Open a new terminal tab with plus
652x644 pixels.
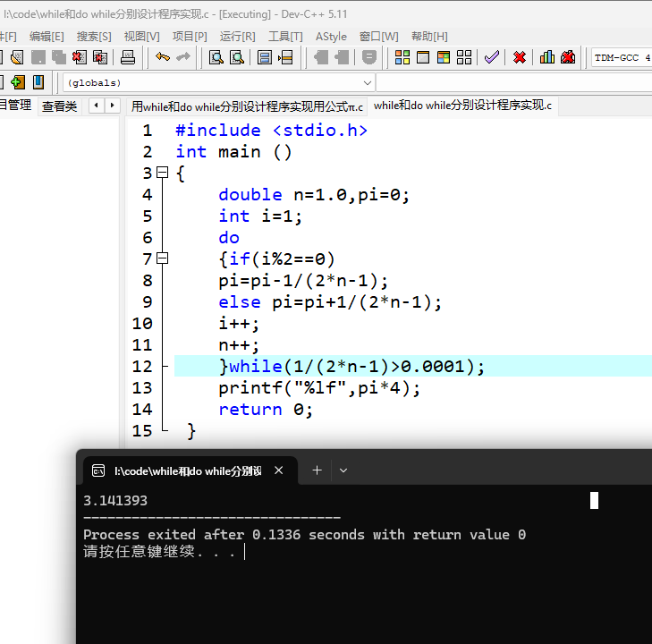coord(317,470)
